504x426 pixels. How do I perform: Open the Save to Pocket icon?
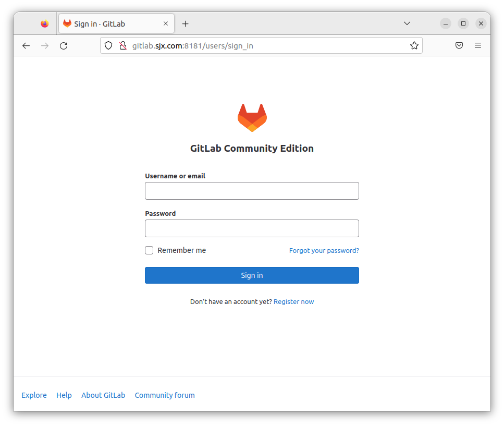point(459,46)
